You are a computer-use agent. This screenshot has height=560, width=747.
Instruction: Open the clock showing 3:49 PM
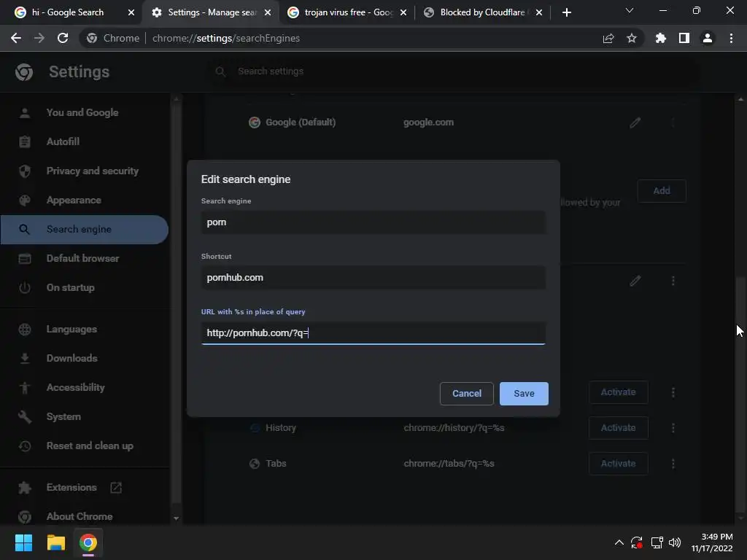[712, 542]
